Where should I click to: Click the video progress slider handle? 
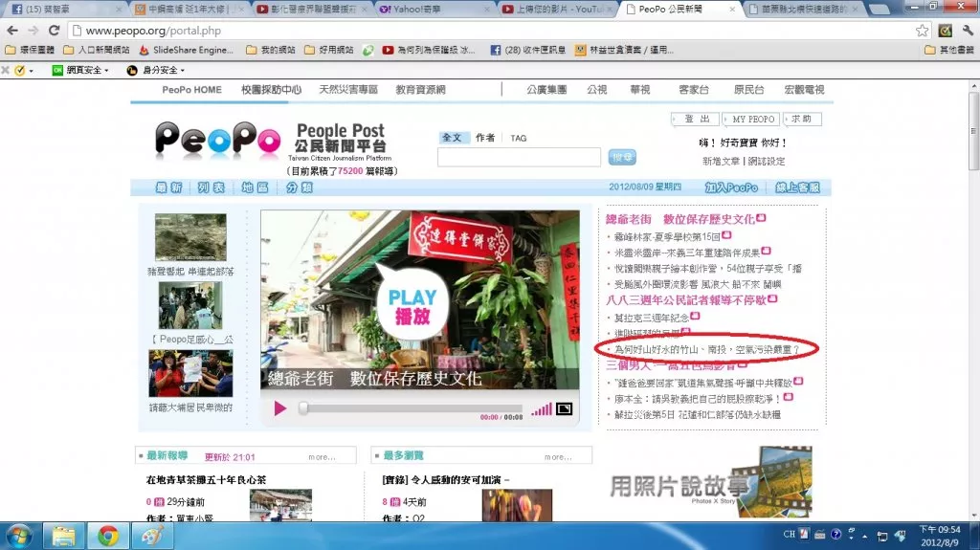point(303,408)
